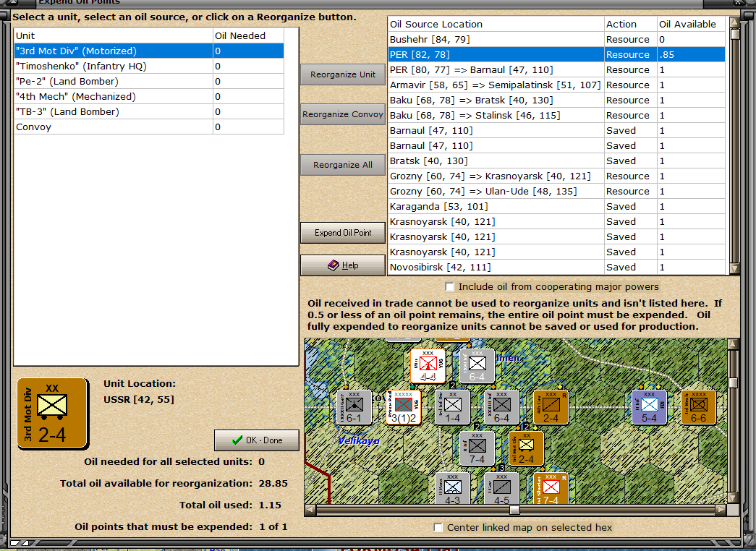The height and width of the screenshot is (551, 756).
Task: Click the 4th Cav 2-4 cavalry counter
Action: (551, 407)
